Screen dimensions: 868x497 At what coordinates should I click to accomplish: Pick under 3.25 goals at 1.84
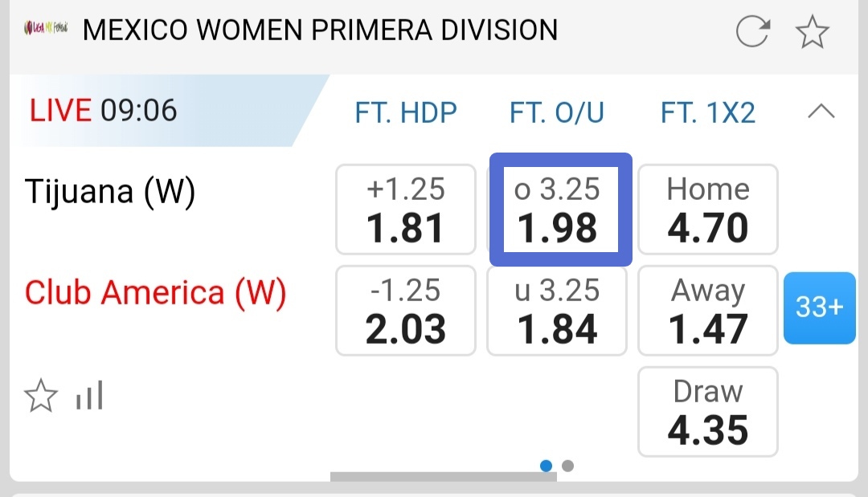(557, 311)
